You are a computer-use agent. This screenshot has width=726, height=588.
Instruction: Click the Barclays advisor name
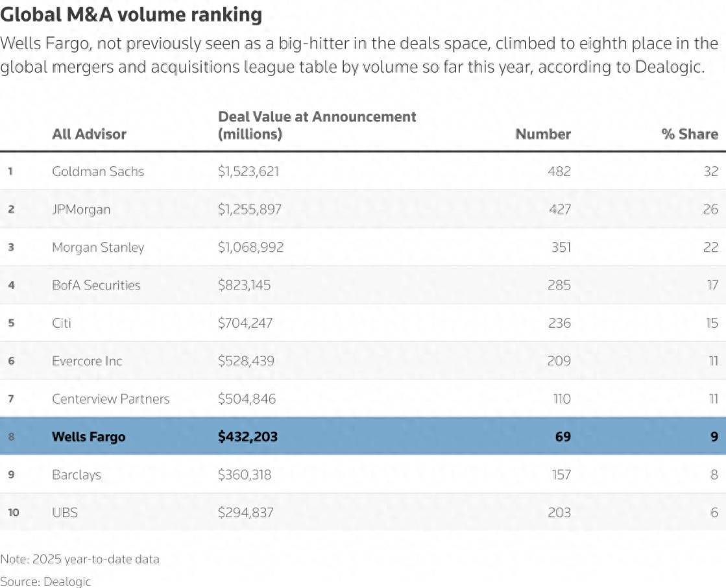(77, 474)
